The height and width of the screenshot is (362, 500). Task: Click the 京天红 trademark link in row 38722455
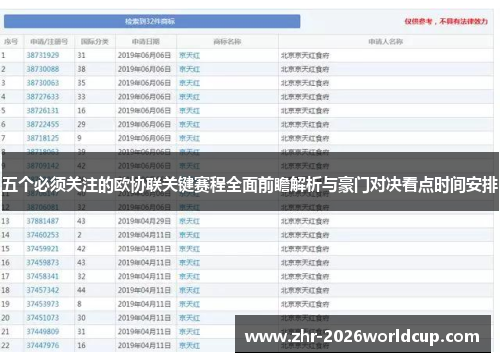pos(189,125)
